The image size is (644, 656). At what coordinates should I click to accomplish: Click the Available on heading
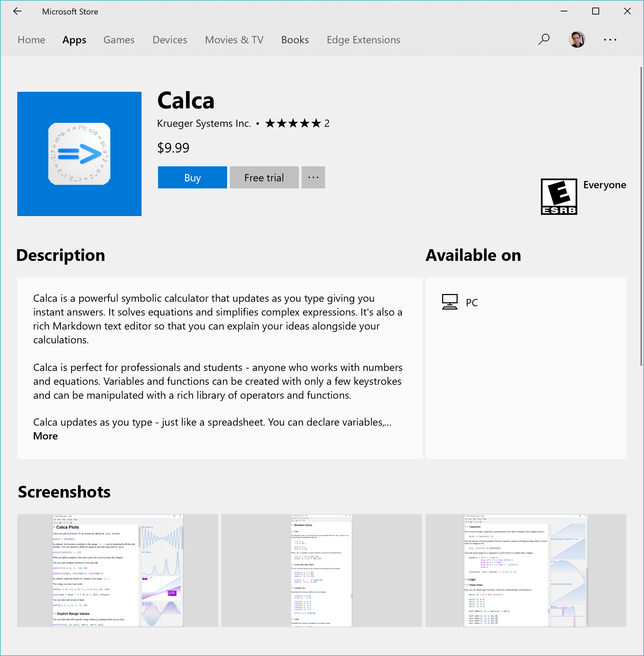(x=473, y=255)
